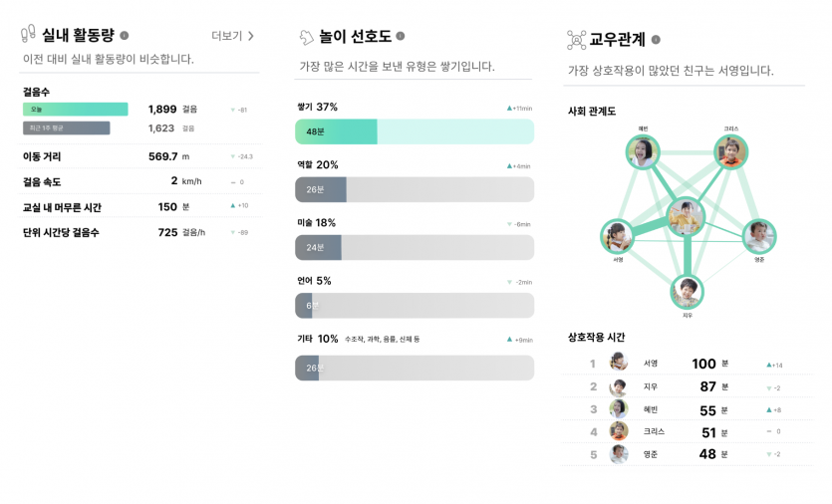The width and height of the screenshot is (832, 504).
Task: Click info icon beside 놀이 선호도 title
Action: [x=401, y=36]
